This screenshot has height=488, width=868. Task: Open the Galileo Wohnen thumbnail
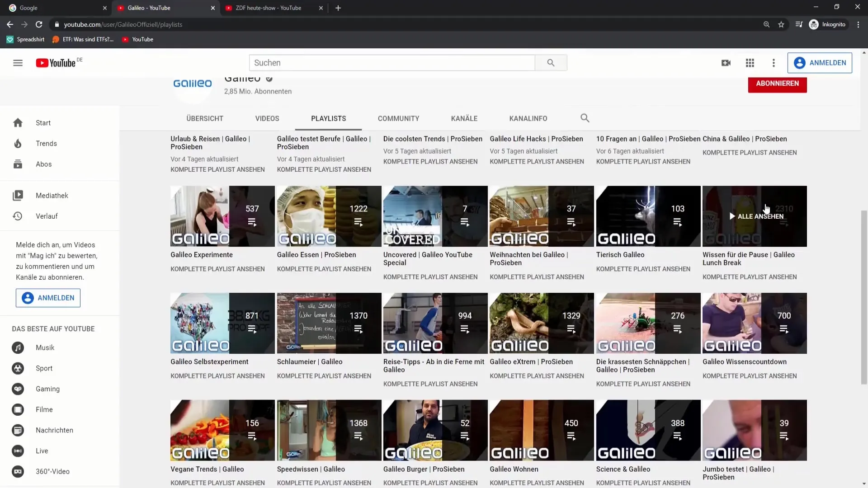(x=542, y=430)
